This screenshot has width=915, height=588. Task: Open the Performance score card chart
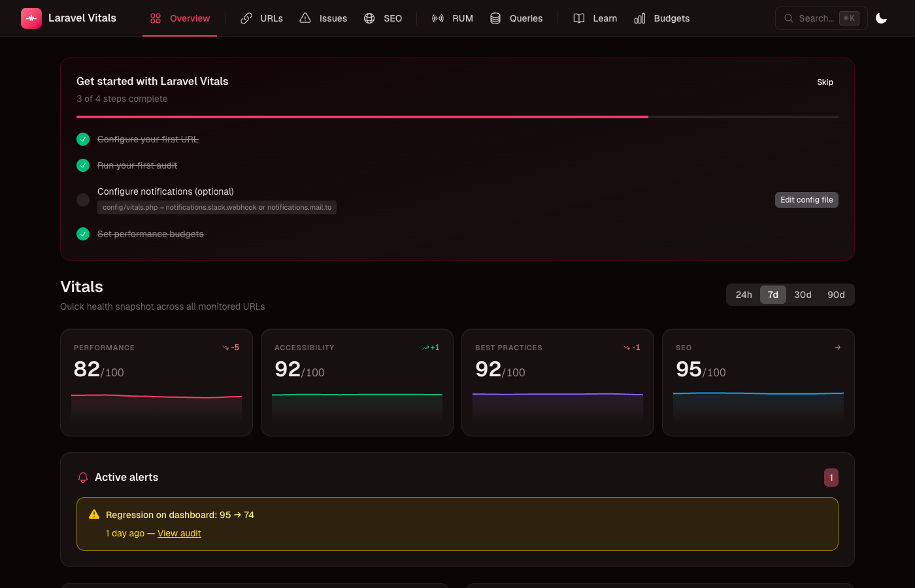pyautogui.click(x=156, y=406)
